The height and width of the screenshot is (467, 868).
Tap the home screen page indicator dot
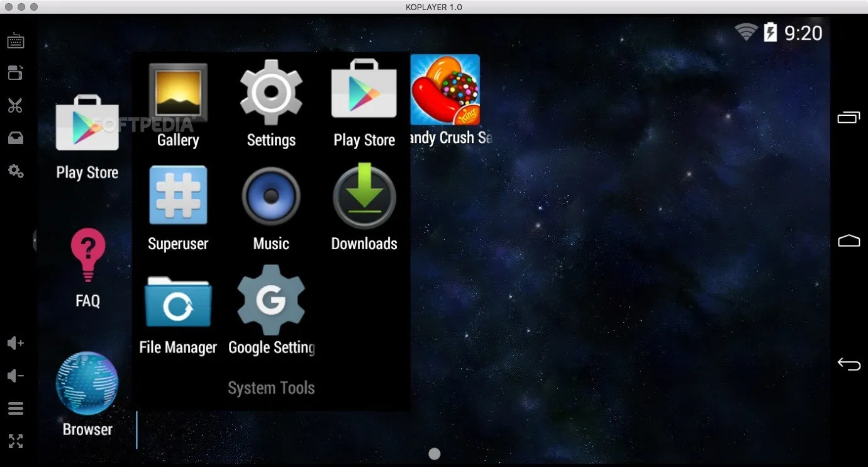(x=434, y=453)
